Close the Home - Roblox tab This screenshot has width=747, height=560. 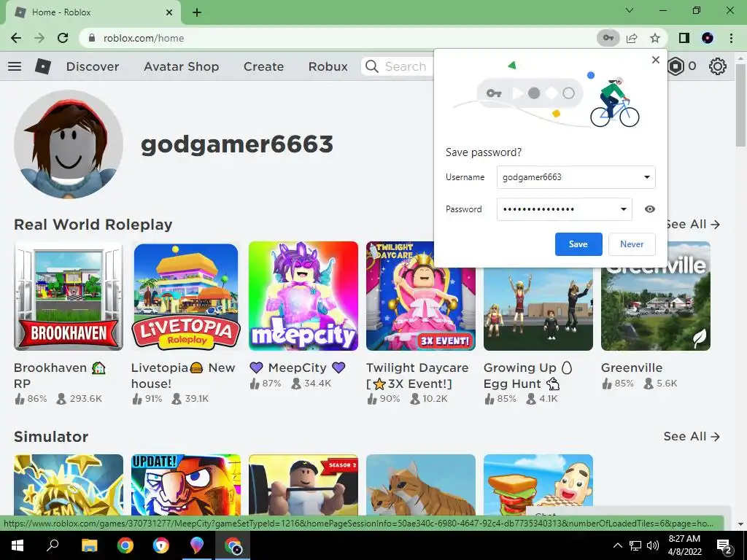[169, 12]
